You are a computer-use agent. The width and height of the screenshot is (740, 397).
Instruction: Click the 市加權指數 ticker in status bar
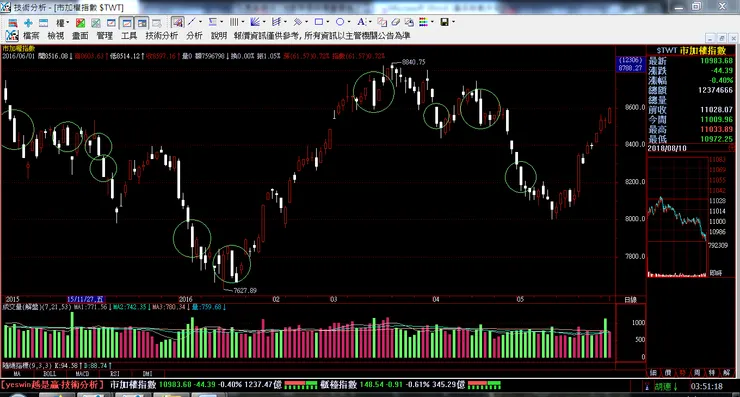(195, 385)
